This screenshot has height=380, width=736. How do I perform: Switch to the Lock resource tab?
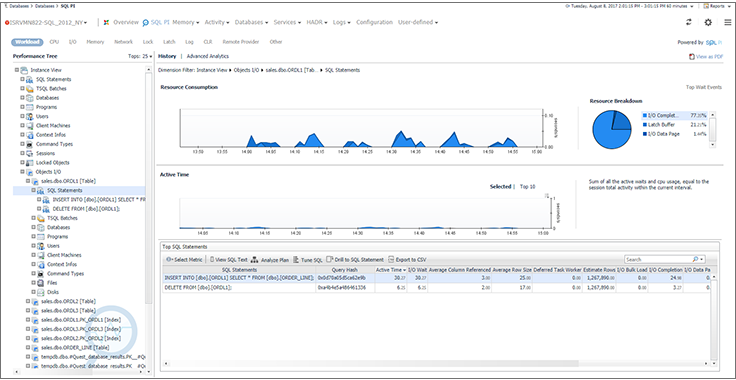point(148,42)
